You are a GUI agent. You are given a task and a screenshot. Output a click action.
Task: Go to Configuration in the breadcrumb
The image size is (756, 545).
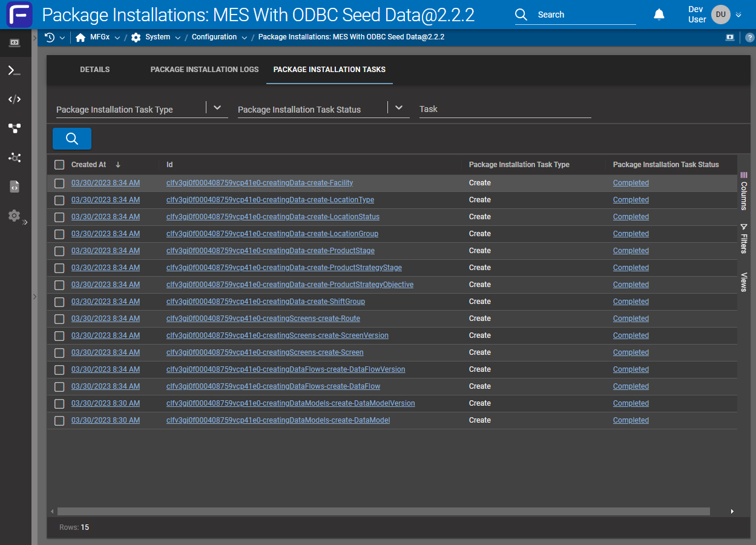point(214,38)
